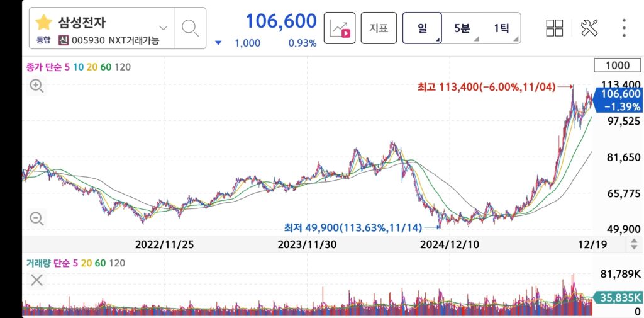Open chart tools wrench icon
This screenshot has height=318, width=644.
589,28
